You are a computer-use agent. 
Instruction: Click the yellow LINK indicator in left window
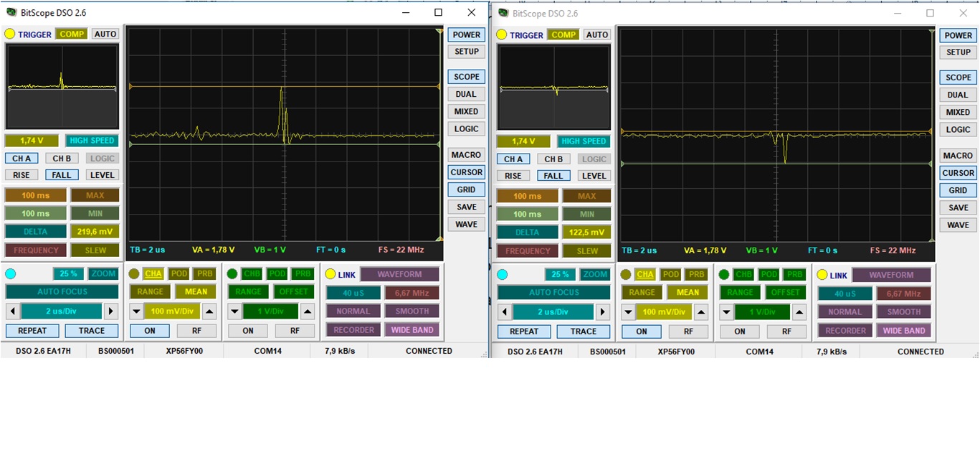[x=330, y=274]
